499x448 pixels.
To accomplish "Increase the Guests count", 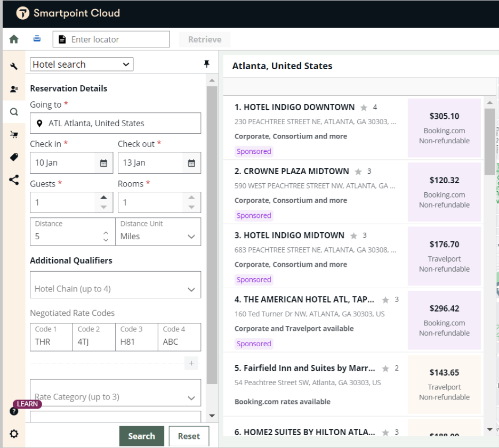I will point(104,198).
